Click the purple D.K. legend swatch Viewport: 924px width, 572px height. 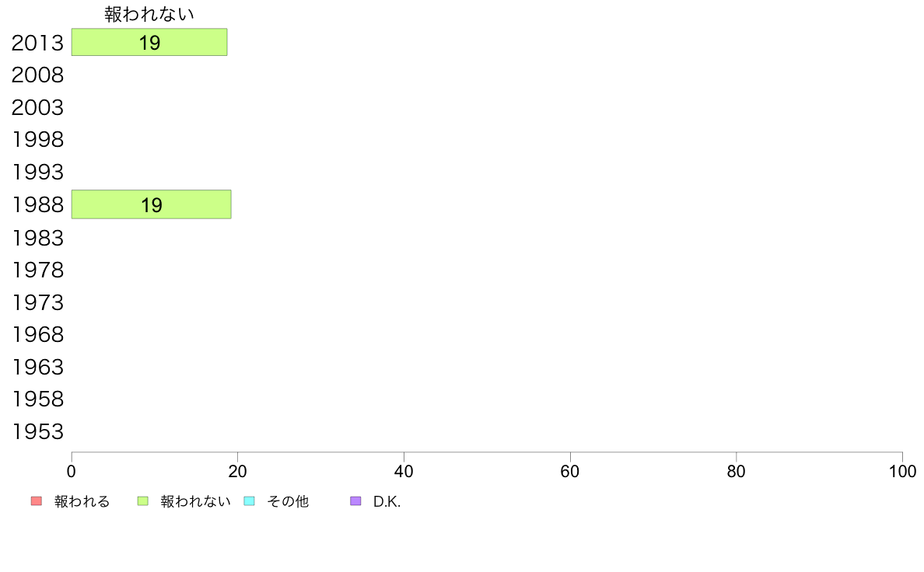click(x=355, y=501)
